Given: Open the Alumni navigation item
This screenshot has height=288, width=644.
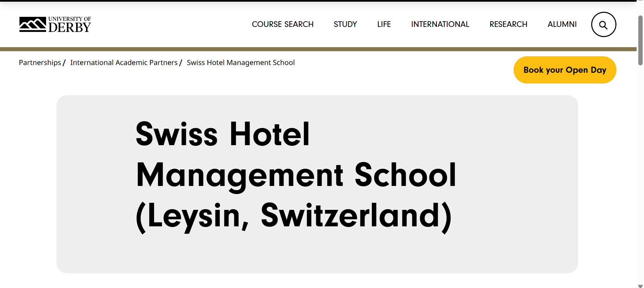Looking at the screenshot, I should (x=562, y=25).
